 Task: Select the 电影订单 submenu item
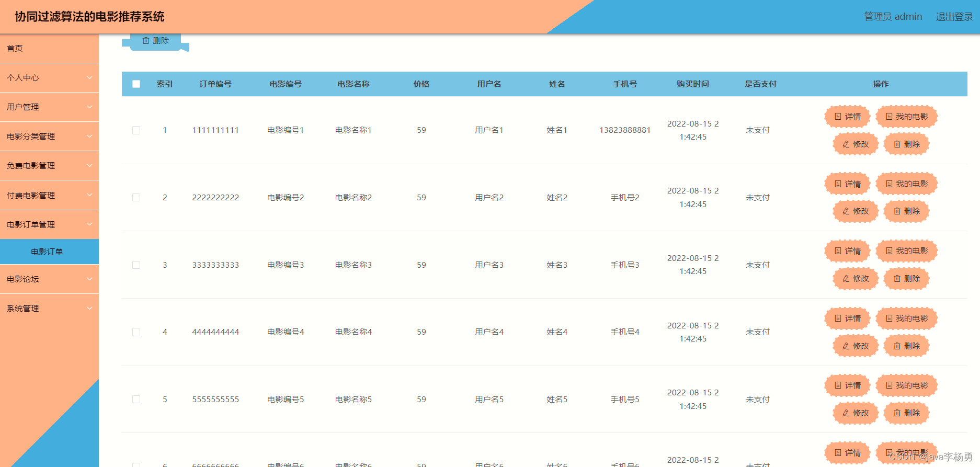click(49, 252)
